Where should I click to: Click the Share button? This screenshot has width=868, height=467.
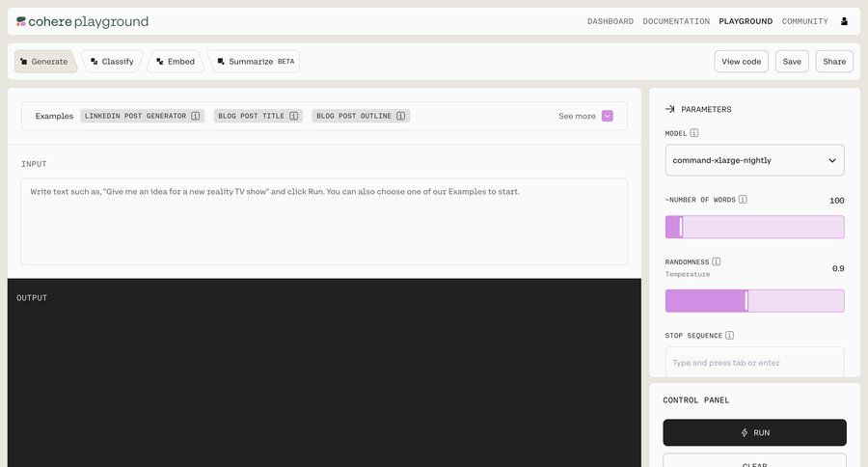click(x=834, y=62)
